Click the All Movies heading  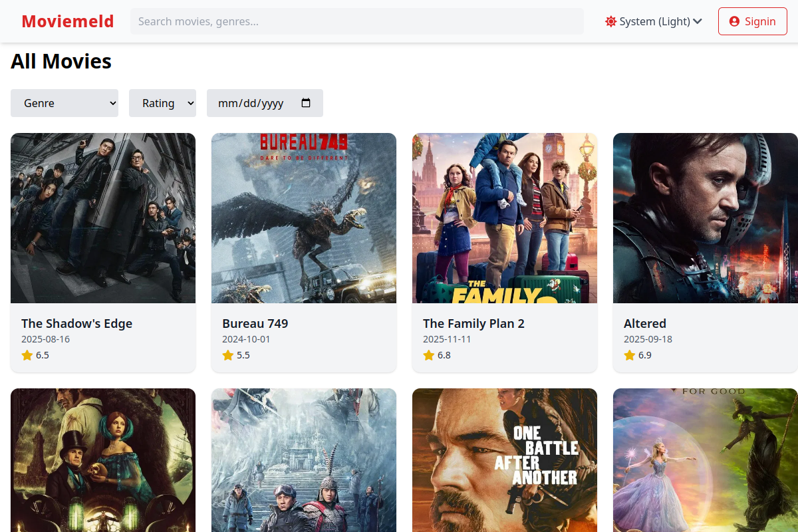click(61, 61)
